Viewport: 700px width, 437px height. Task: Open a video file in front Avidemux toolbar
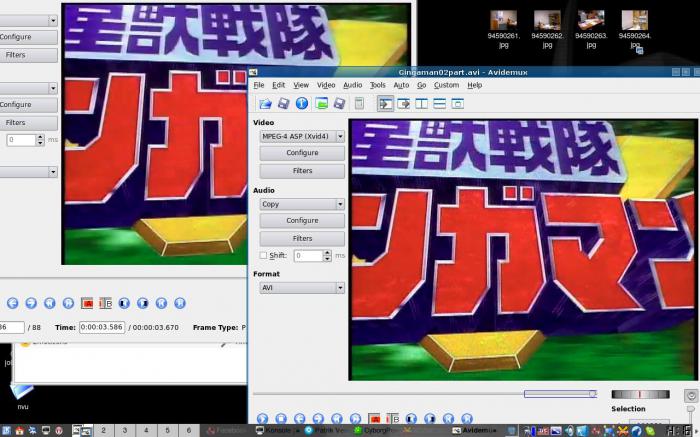pos(266,104)
